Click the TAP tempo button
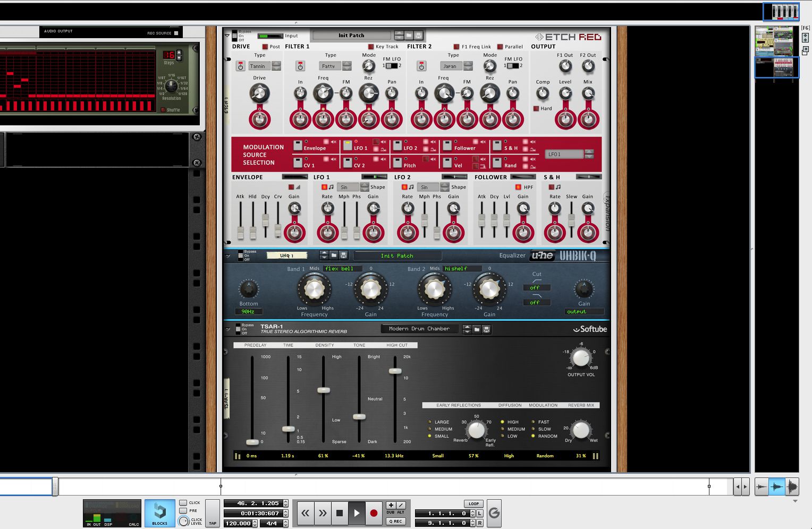Viewport: 812px width, 529px height. [x=213, y=513]
